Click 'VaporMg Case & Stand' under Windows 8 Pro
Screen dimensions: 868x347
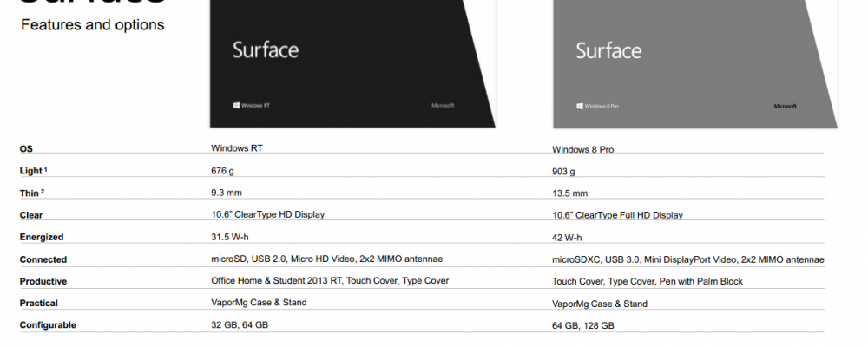pyautogui.click(x=600, y=304)
